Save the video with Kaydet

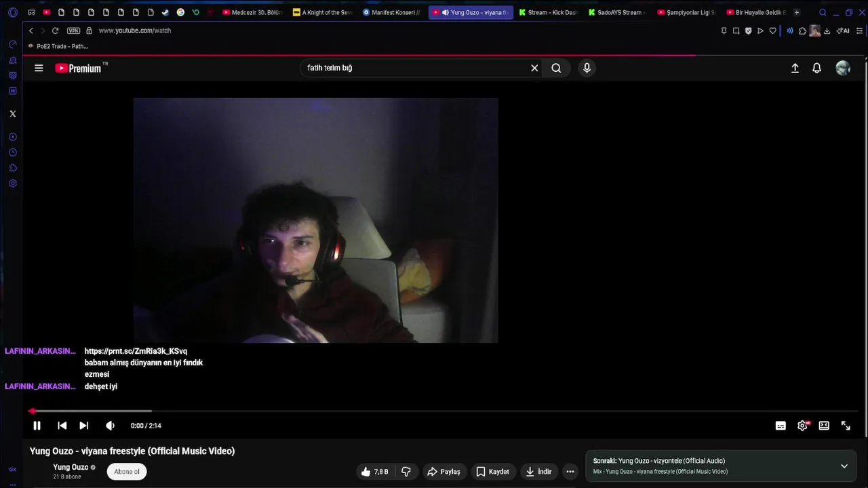493,472
